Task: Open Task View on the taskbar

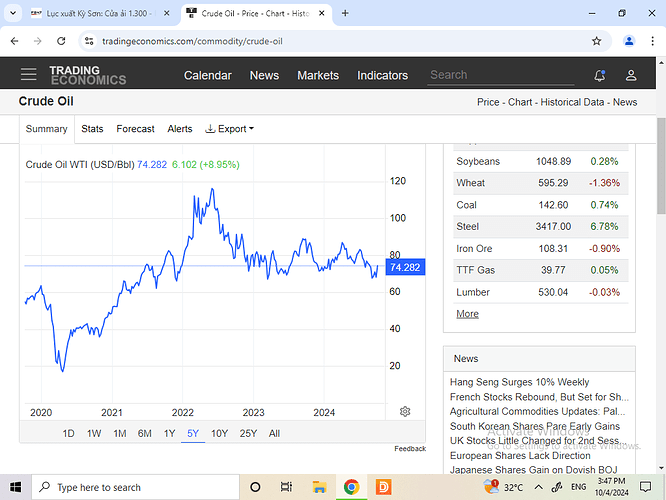Action: coord(286,487)
